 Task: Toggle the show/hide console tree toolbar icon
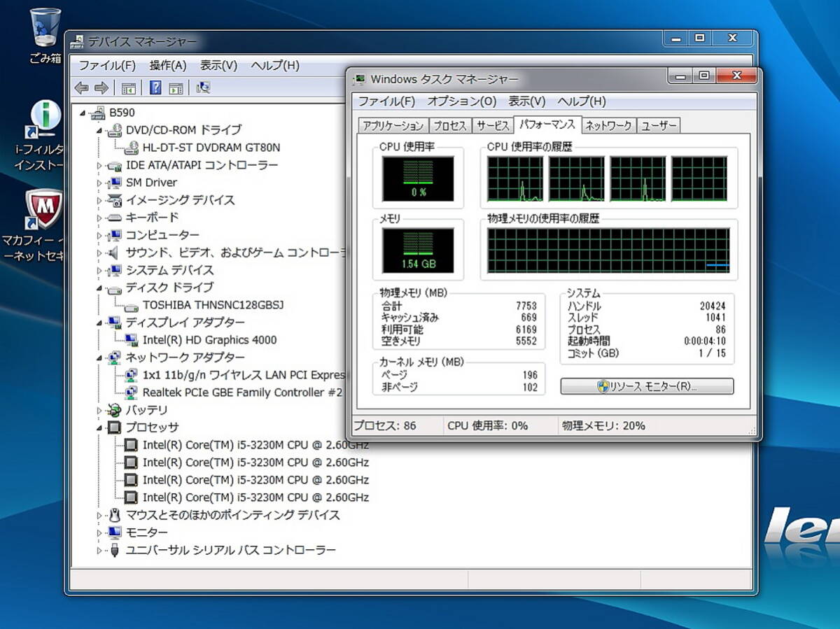[x=128, y=87]
